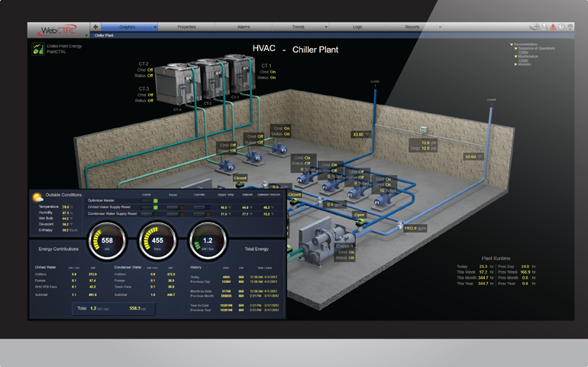The height and width of the screenshot is (367, 588).
Task: Click the weather icon beside Outside Conditions
Action: pyautogui.click(x=37, y=197)
